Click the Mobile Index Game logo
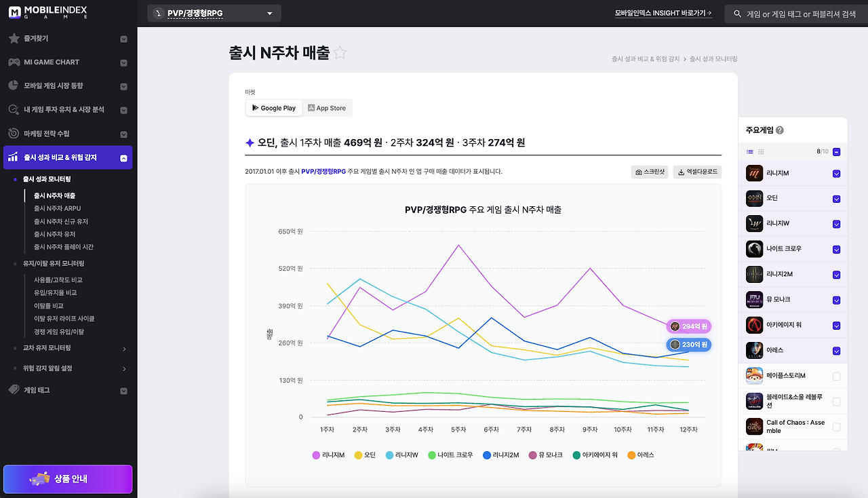The image size is (868, 498). pyautogui.click(x=48, y=13)
